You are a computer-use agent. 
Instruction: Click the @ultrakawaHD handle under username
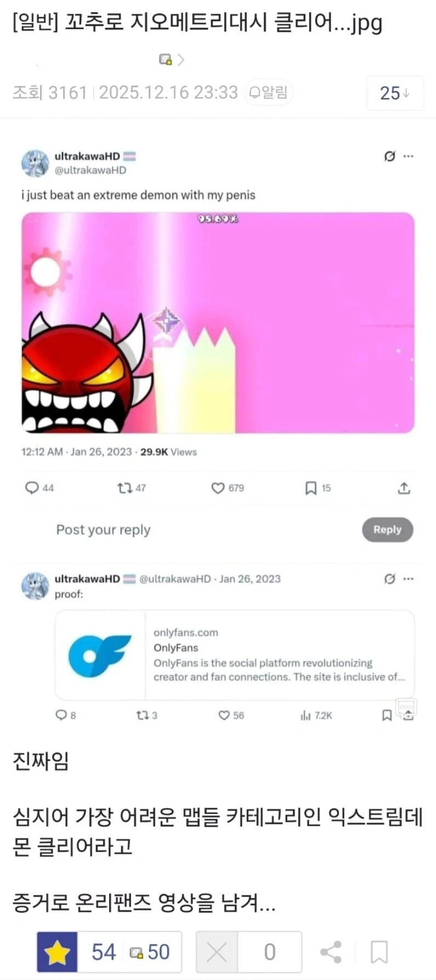point(90,170)
